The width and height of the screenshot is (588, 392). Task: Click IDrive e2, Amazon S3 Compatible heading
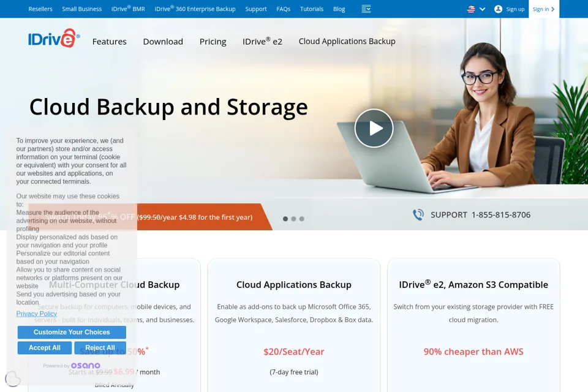(473, 284)
